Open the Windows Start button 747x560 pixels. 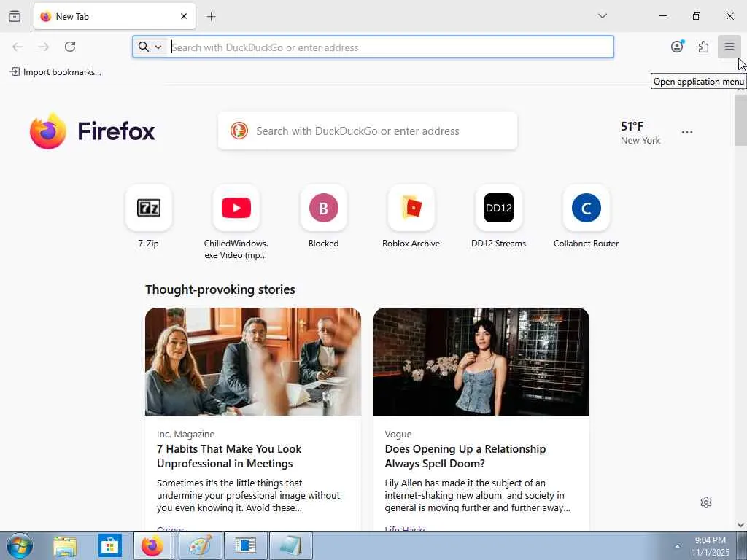[x=20, y=545]
